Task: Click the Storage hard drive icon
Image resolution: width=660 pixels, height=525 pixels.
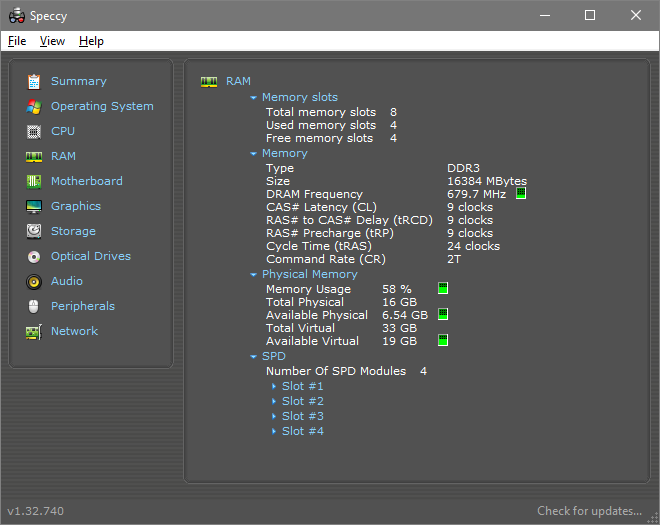Action: [x=34, y=231]
